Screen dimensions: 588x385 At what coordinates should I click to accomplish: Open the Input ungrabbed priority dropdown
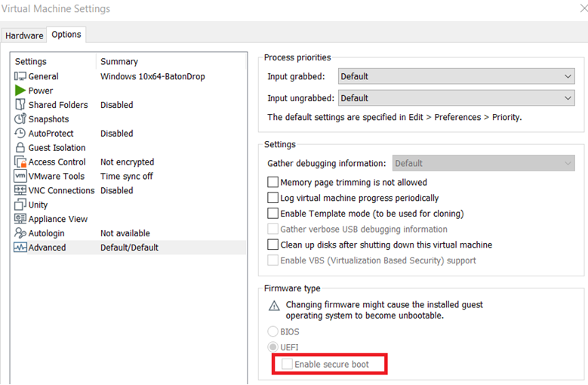point(457,98)
